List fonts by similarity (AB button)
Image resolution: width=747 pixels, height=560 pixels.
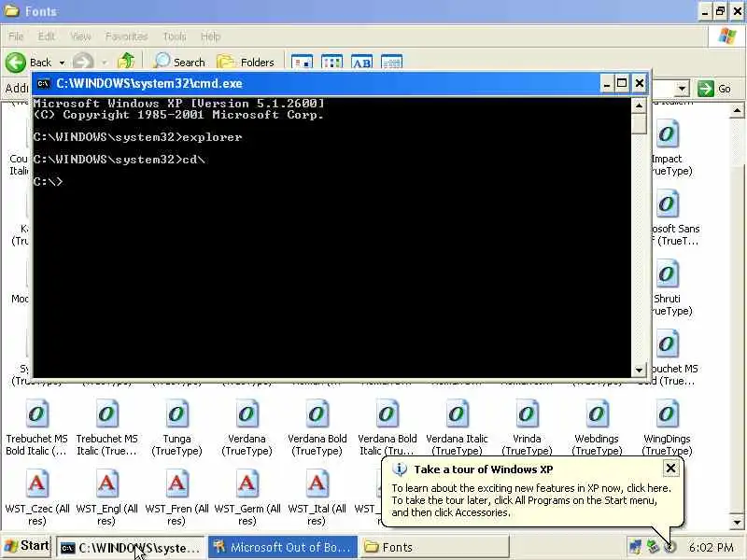tap(362, 63)
